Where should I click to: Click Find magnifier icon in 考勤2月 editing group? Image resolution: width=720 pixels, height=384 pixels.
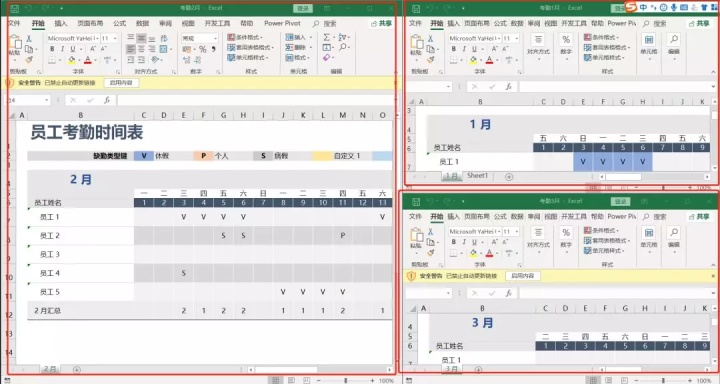(x=343, y=47)
